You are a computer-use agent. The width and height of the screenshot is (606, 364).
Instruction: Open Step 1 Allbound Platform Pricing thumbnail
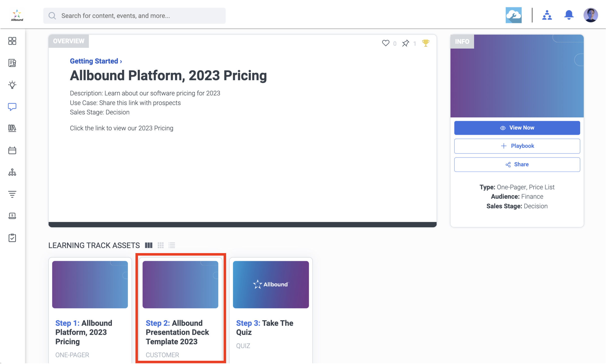[x=90, y=285]
